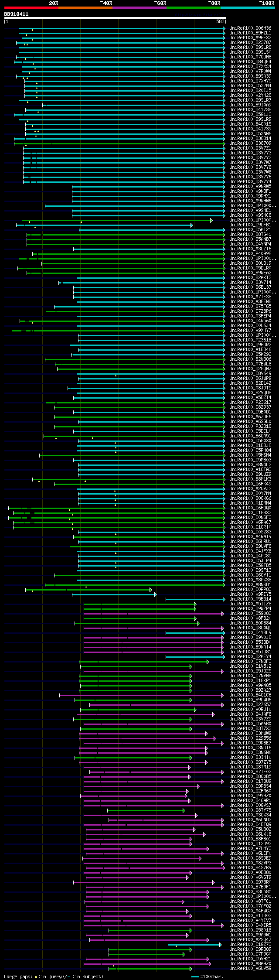Screen dimensions: 279x980
Task: Select the UniRef100_C5E0D1 label
Action: coord(250,412)
